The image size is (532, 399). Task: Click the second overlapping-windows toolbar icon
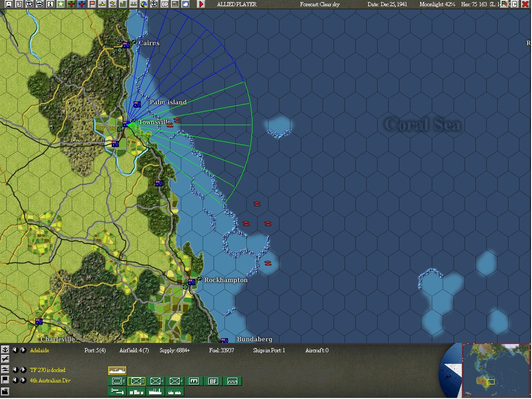coord(40,4)
